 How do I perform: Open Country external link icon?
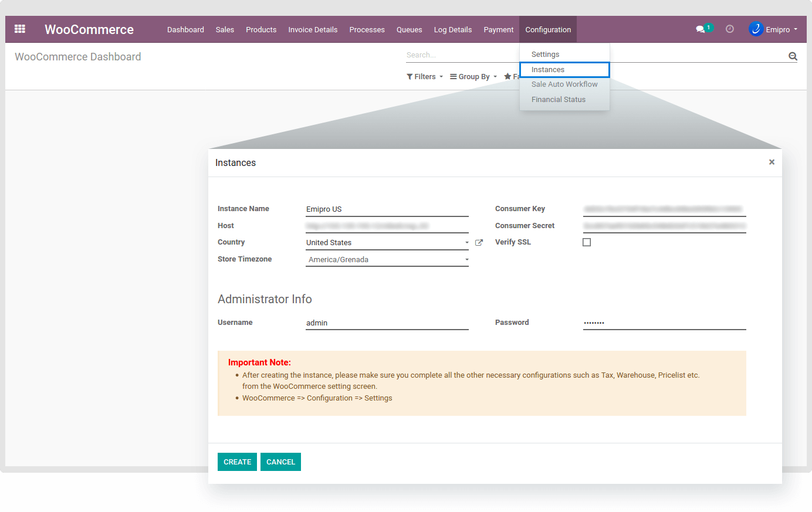pos(479,243)
